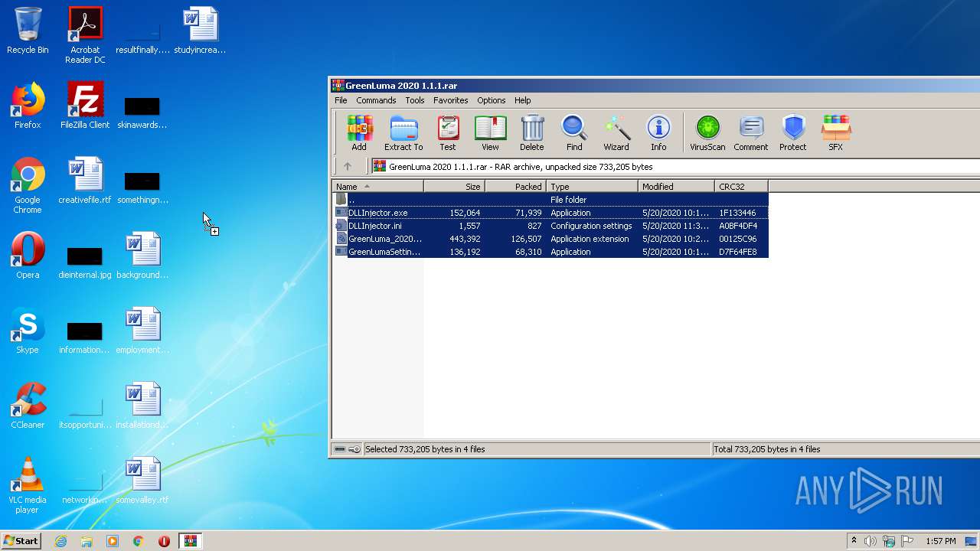980x551 pixels.
Task: Open the View tool in WinRAR toolbar
Action: pyautogui.click(x=490, y=133)
